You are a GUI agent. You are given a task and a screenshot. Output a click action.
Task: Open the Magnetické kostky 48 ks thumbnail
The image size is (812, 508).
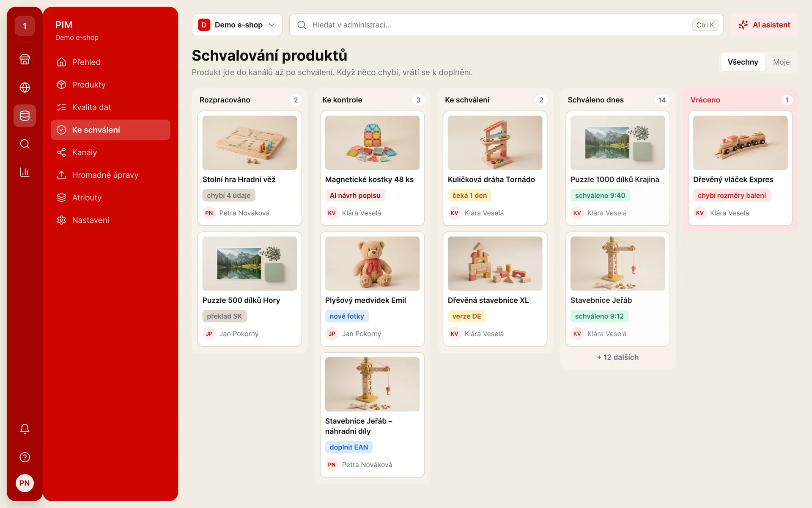point(372,143)
